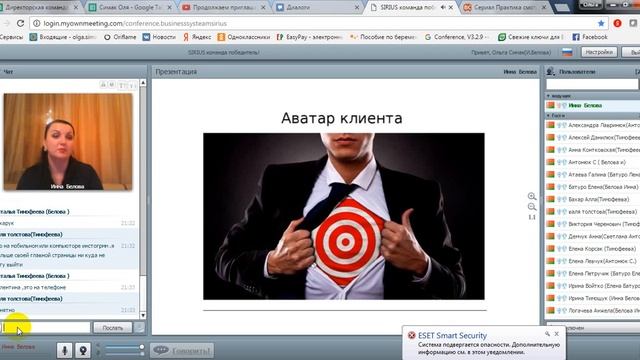
Task: Click the wrench icon in the ESET notification
Action: pos(547,334)
